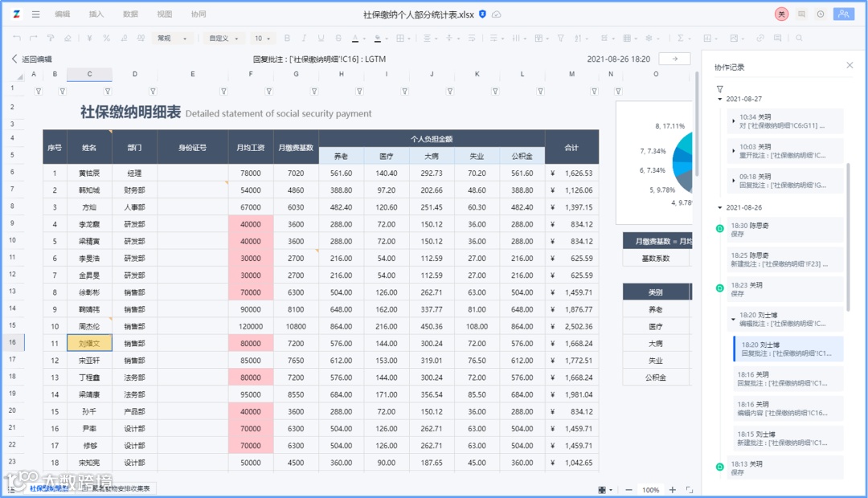Click the fullscreen icon in status bar
The height and width of the screenshot is (498, 868).
click(x=690, y=490)
